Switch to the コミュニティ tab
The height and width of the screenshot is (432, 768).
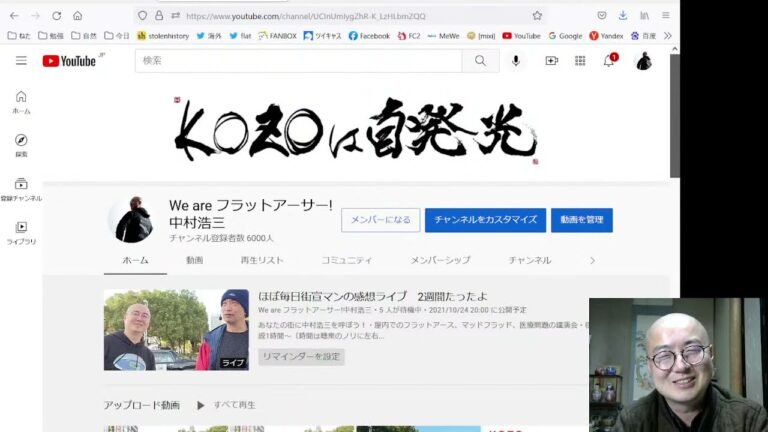coord(347,261)
